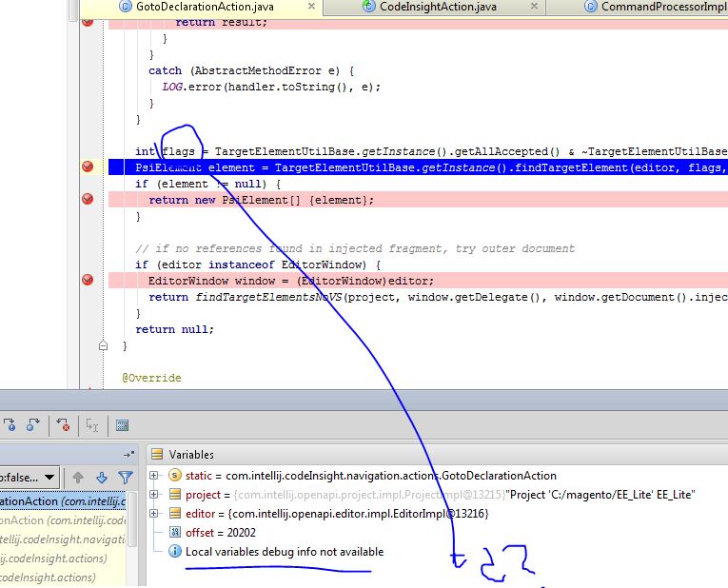Select the bottom 'codeInsight.actions)' stack frame

63,578
